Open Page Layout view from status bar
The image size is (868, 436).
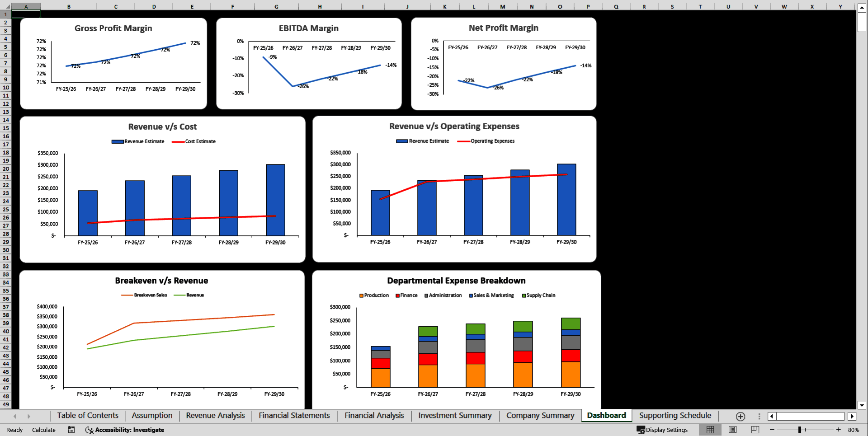tap(732, 430)
